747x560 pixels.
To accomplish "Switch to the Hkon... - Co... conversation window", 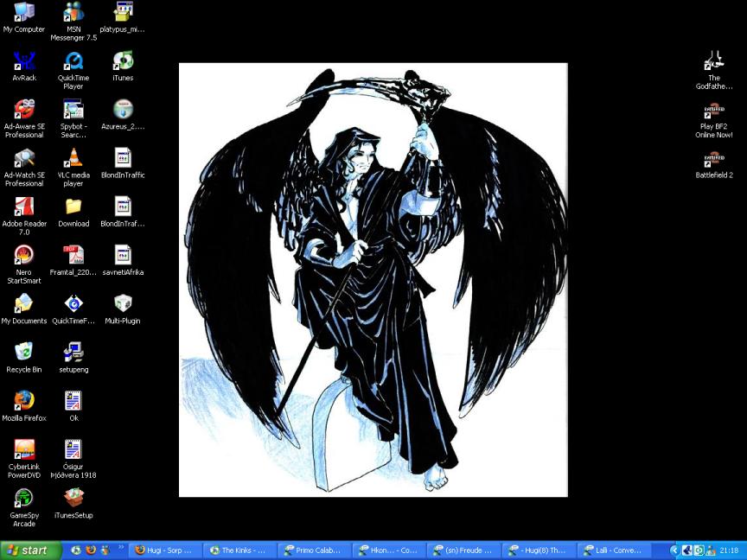I will pos(389,550).
